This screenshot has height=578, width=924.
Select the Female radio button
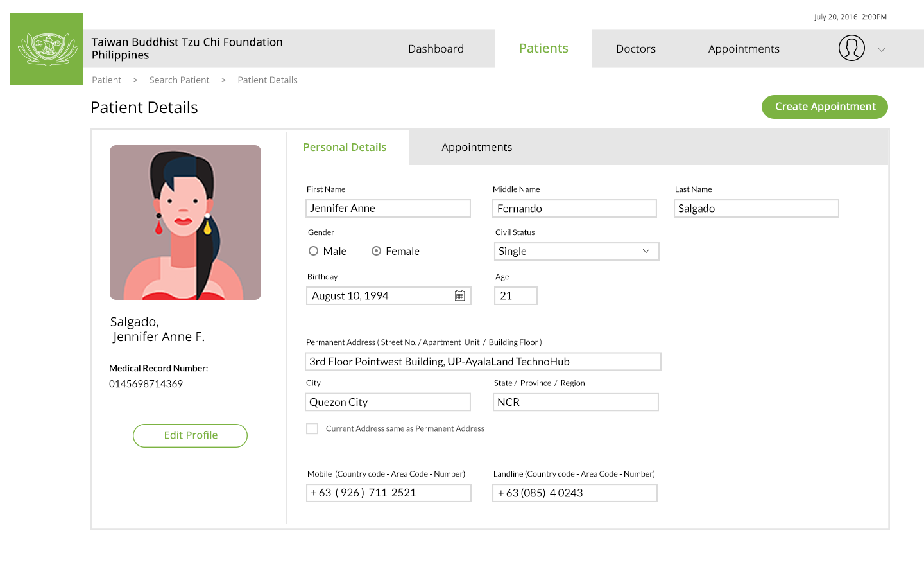pyautogui.click(x=377, y=251)
